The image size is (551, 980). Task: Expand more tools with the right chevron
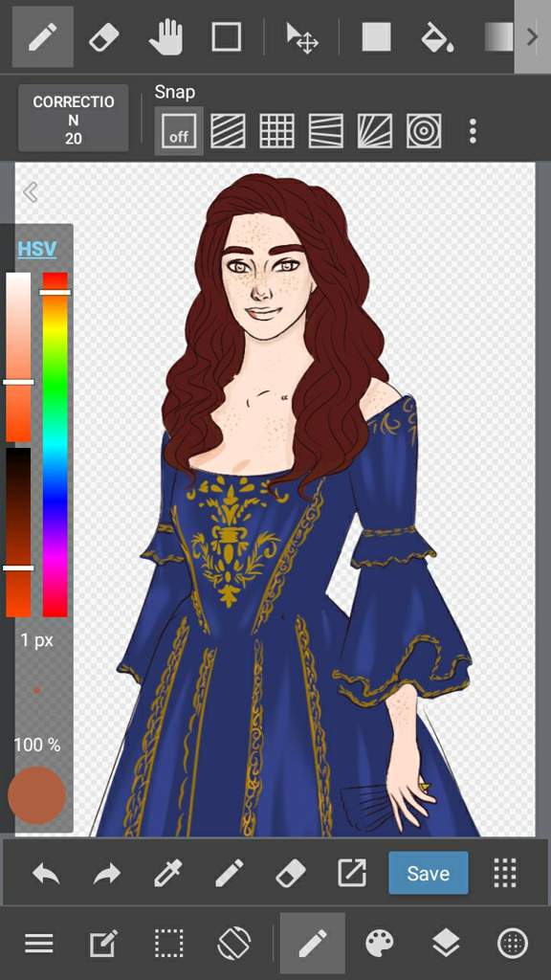[532, 37]
